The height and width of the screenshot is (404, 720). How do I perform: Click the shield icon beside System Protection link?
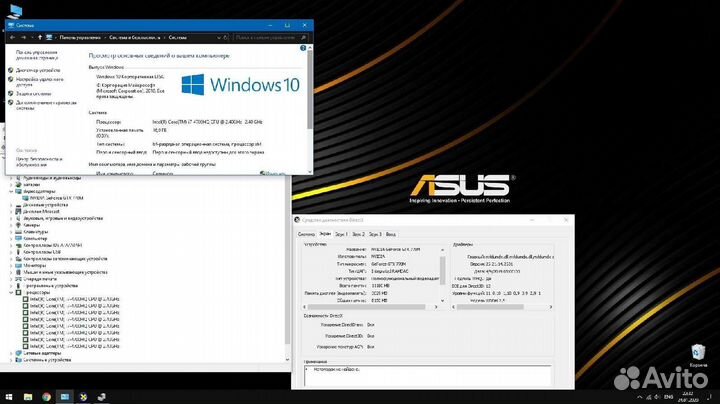[11, 94]
